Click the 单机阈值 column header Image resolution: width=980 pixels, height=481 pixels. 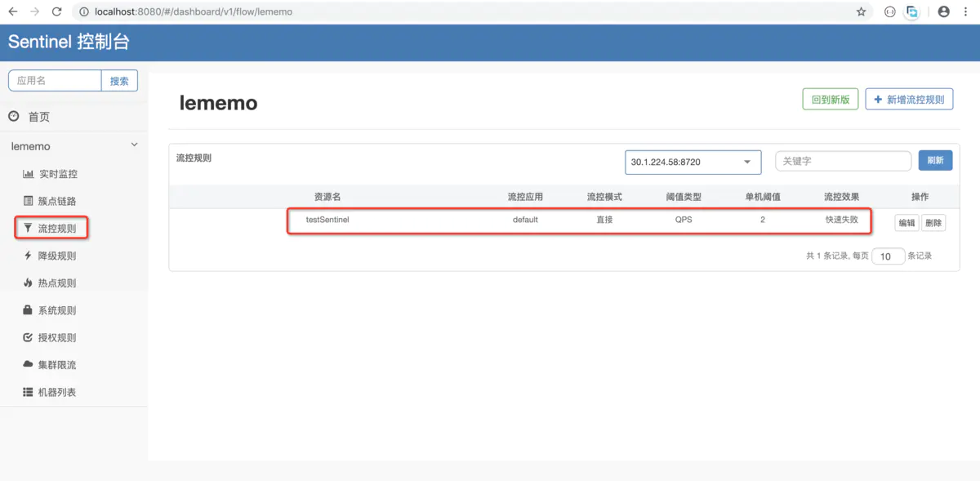point(763,197)
